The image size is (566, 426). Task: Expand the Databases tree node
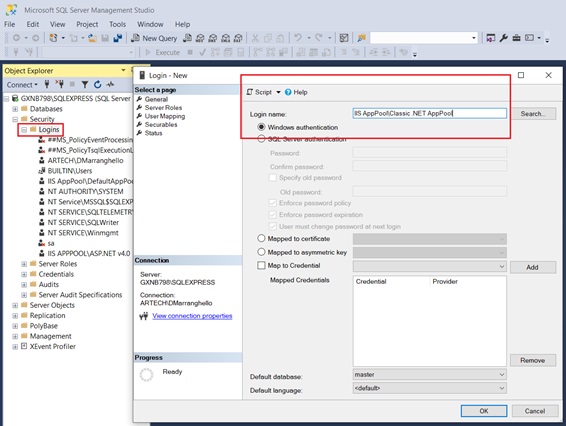(15, 109)
